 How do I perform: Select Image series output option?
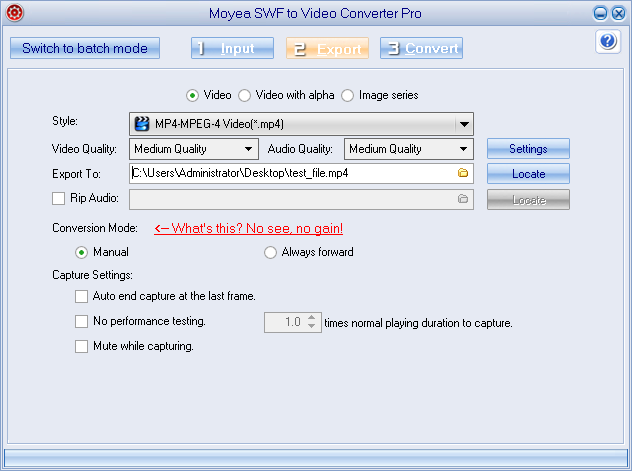tap(347, 95)
